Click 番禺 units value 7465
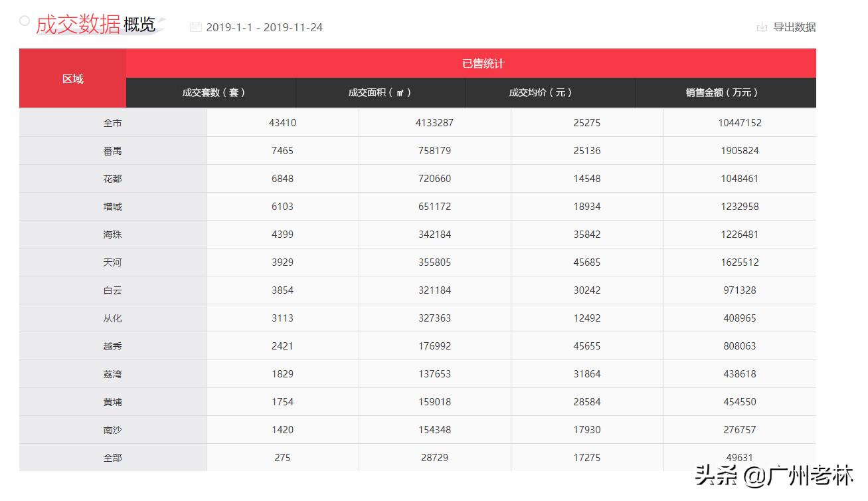This screenshot has width=868, height=501. 283,151
